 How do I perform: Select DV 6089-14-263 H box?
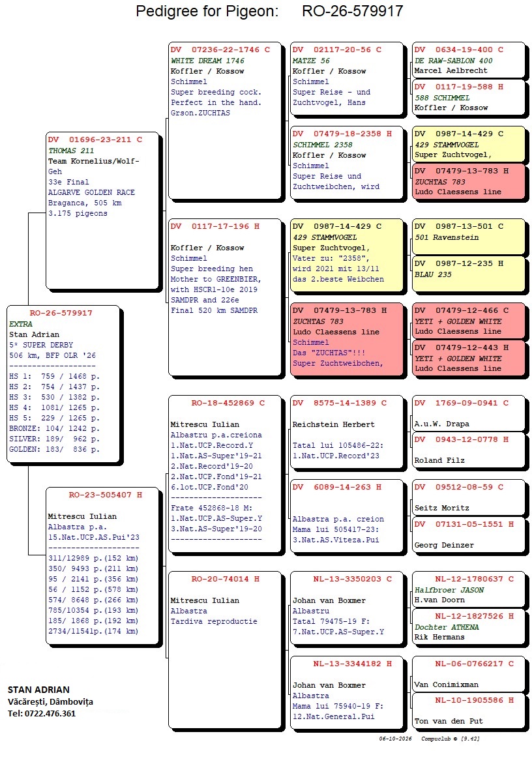pyautogui.click(x=347, y=516)
